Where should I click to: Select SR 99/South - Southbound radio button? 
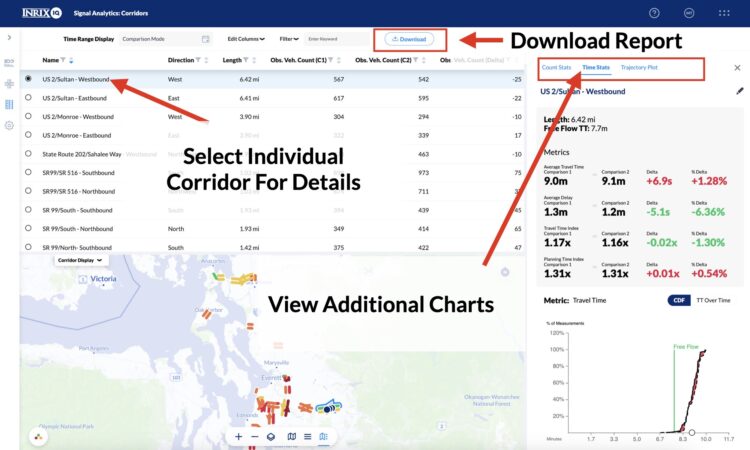(28, 209)
